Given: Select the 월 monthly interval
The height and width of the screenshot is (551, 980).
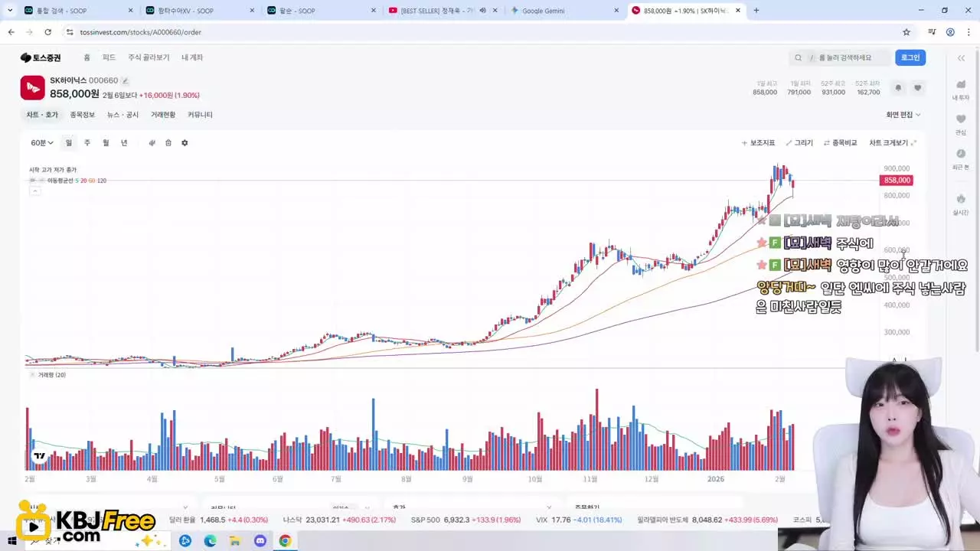Looking at the screenshot, I should click(x=106, y=143).
